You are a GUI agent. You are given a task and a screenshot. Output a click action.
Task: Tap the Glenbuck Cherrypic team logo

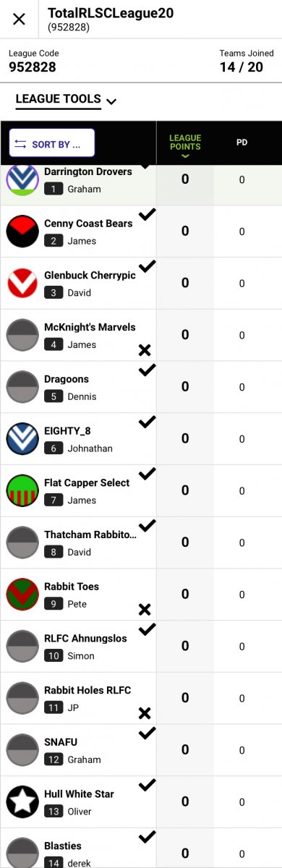[x=22, y=283]
